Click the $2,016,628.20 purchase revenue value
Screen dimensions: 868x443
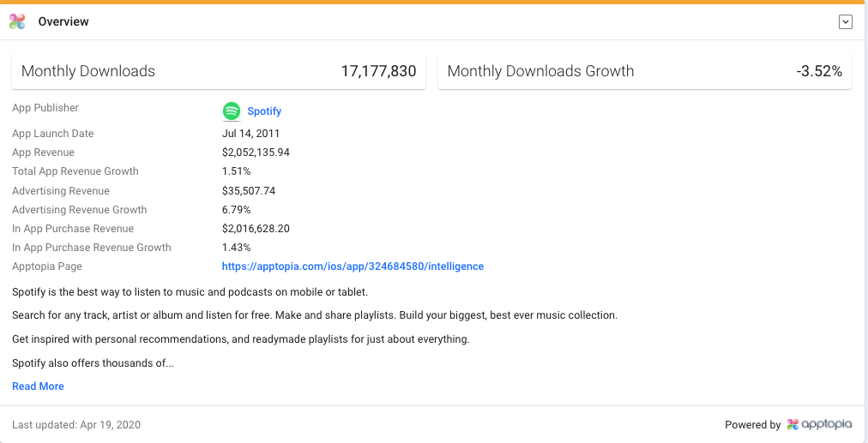click(256, 229)
